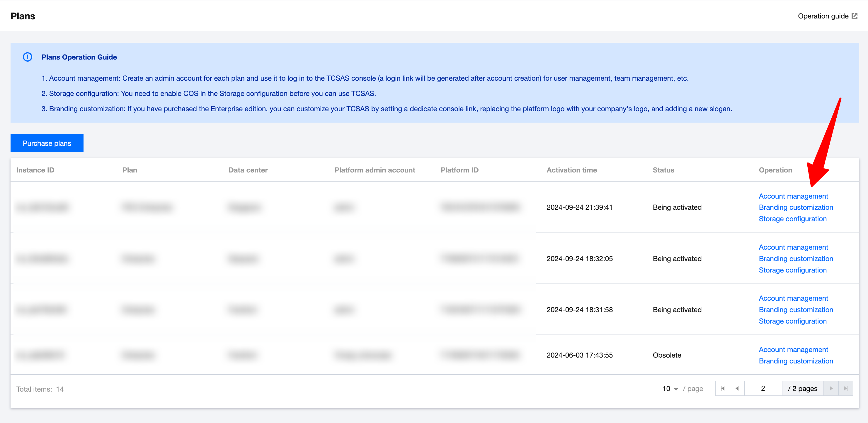Open Storage configuration for the 18:31:58 row

[792, 321]
